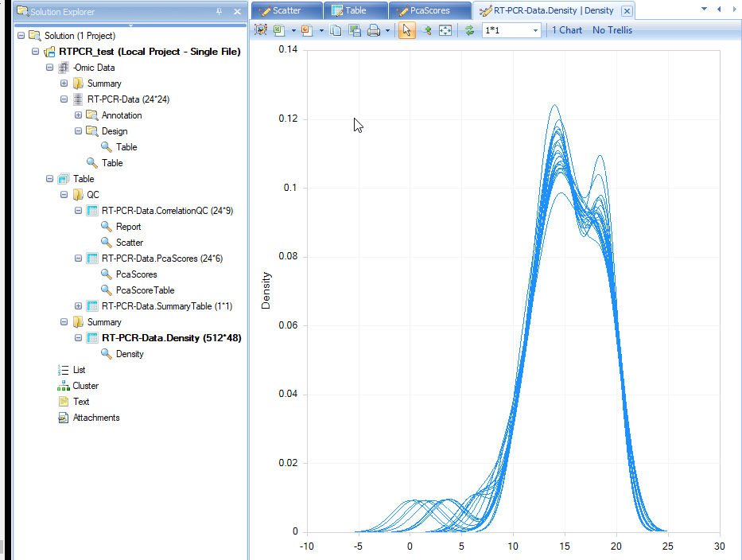742x560 pixels.
Task: Switch to the Scatter tab
Action: [x=287, y=10]
